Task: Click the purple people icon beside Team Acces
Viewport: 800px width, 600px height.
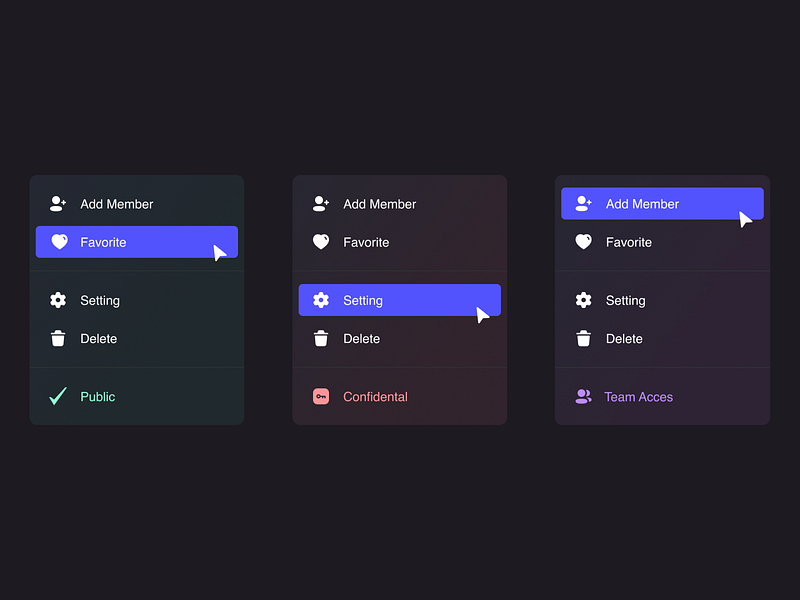Action: tap(583, 396)
